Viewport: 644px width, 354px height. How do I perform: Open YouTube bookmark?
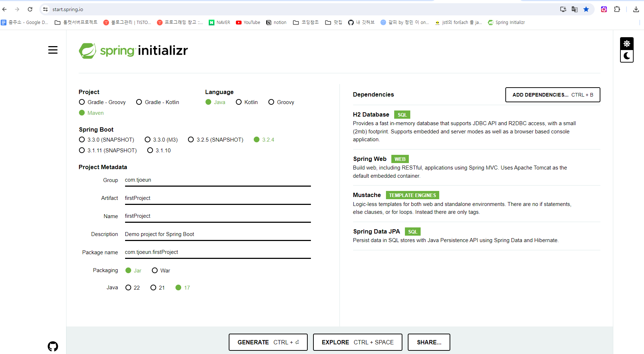point(248,23)
